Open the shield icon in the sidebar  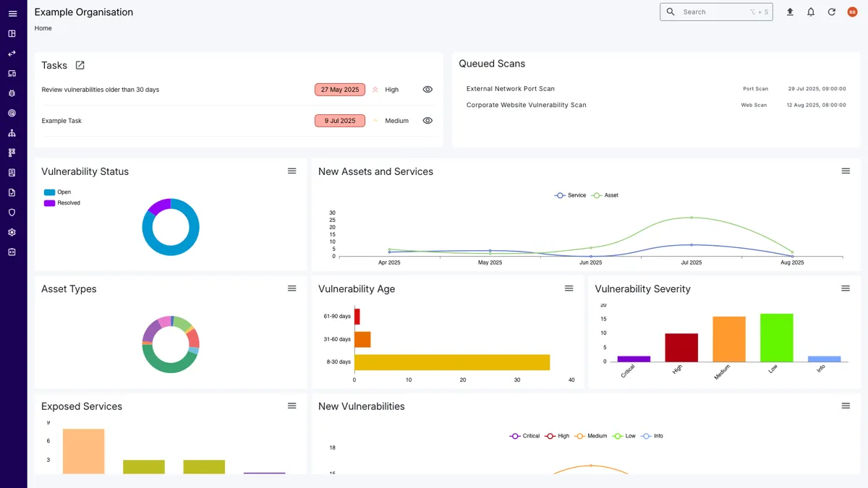pyautogui.click(x=12, y=213)
